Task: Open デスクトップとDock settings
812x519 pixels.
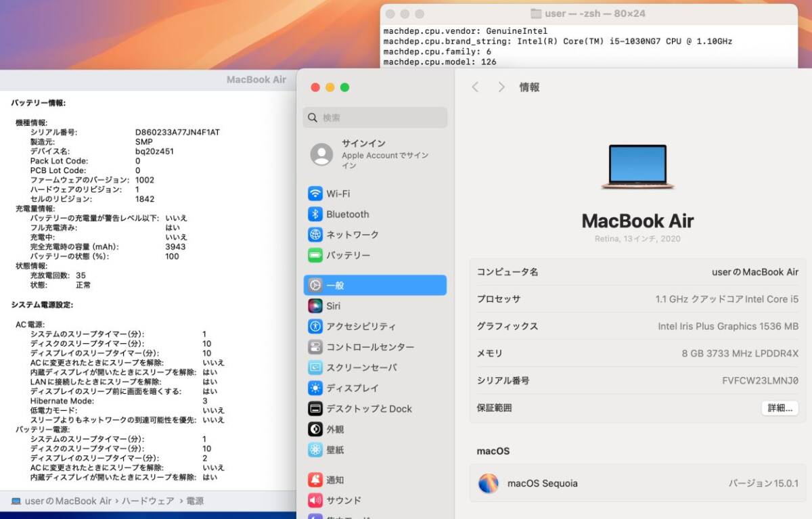Action: [x=369, y=409]
